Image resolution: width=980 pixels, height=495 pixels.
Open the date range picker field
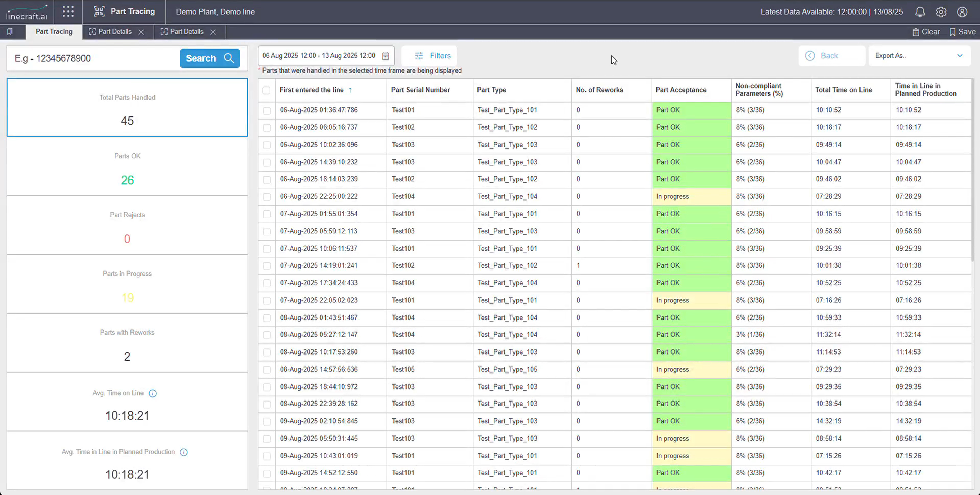coord(326,56)
